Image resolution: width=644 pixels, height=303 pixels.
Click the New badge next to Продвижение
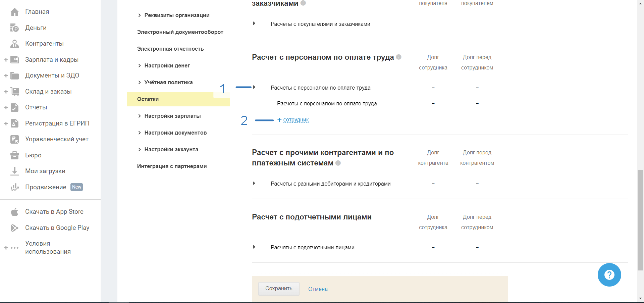click(76, 187)
